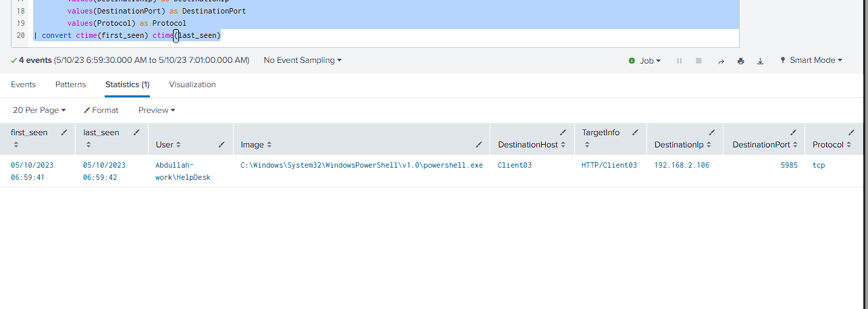Open the Format options
868x309 pixels.
[x=101, y=110]
